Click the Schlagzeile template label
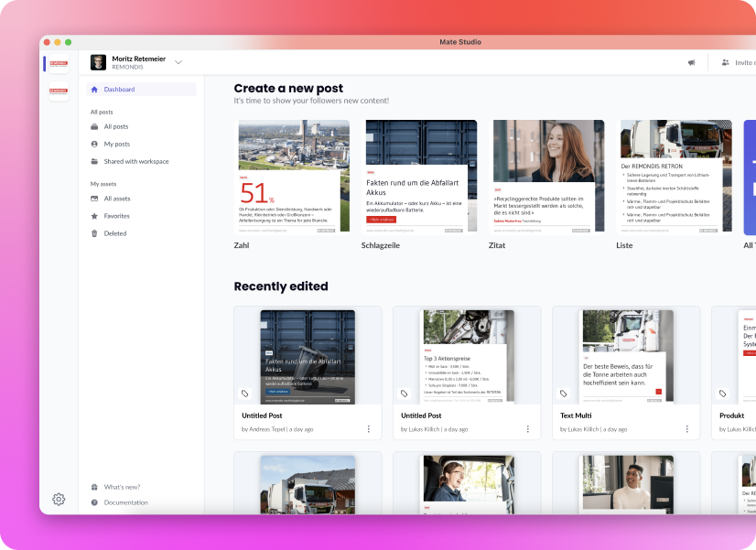This screenshot has width=756, height=550. (x=381, y=245)
